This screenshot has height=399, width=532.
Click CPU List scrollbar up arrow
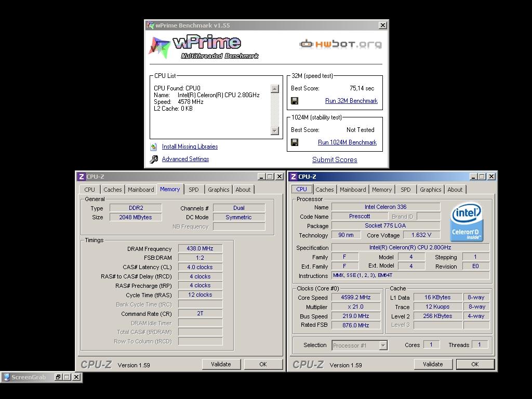point(275,89)
